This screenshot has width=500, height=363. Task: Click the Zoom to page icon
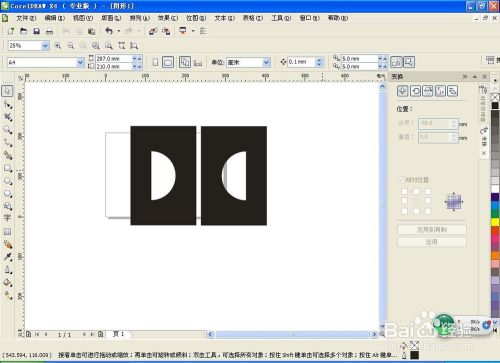coord(122,46)
